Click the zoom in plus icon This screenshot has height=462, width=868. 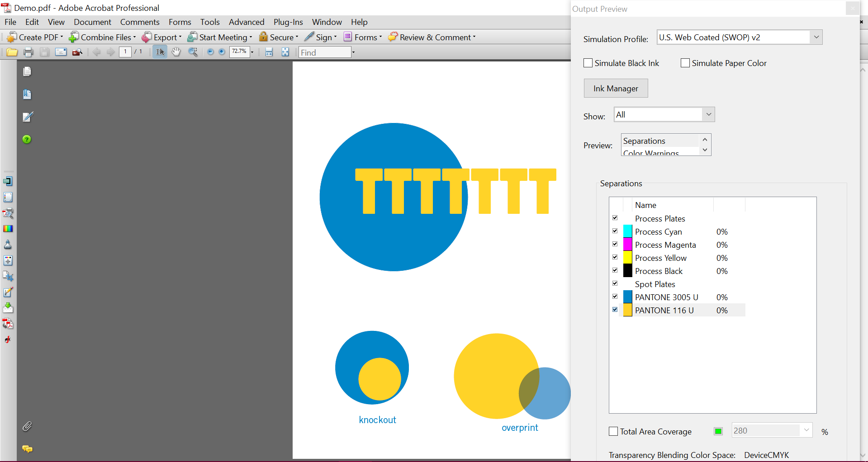(x=222, y=52)
